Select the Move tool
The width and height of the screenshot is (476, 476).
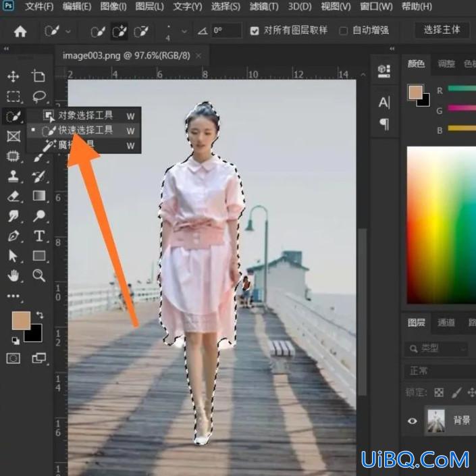coord(13,76)
